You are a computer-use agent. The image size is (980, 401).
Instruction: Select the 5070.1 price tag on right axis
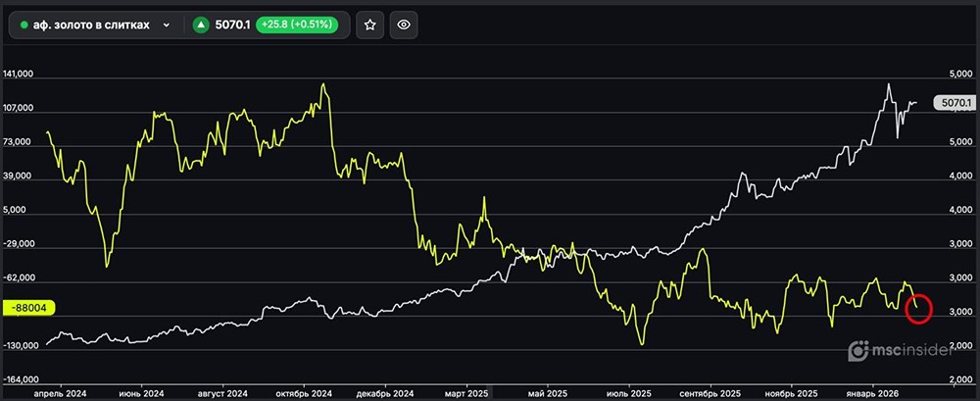[x=954, y=103]
